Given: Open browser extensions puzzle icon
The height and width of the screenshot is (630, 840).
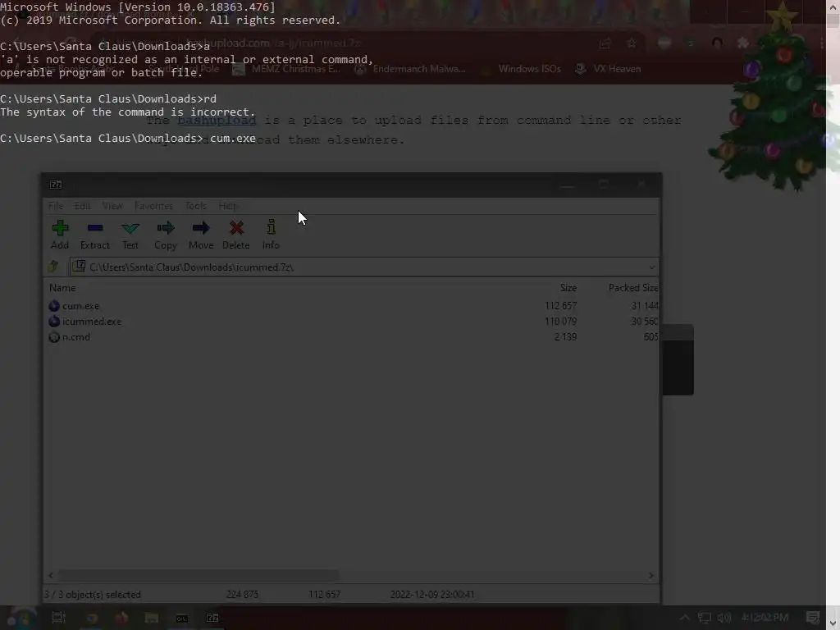Looking at the screenshot, I should click(x=742, y=43).
